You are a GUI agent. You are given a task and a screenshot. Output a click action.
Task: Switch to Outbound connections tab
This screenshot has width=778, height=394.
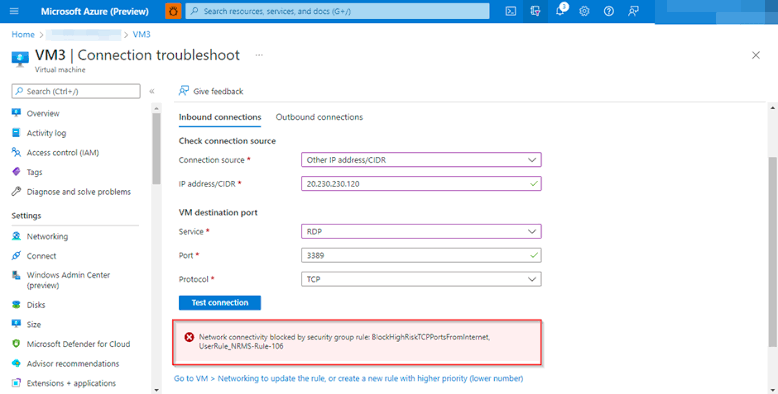tap(319, 117)
